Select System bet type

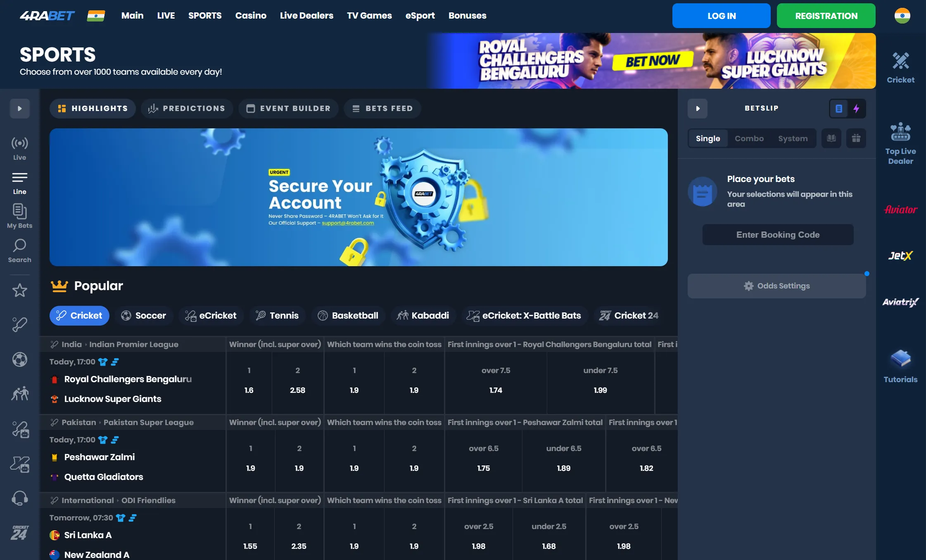click(x=793, y=138)
